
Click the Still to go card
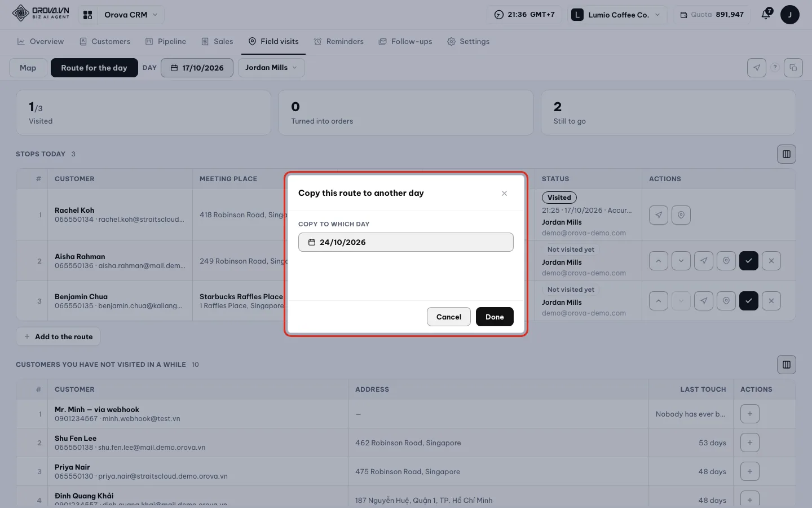point(668,112)
